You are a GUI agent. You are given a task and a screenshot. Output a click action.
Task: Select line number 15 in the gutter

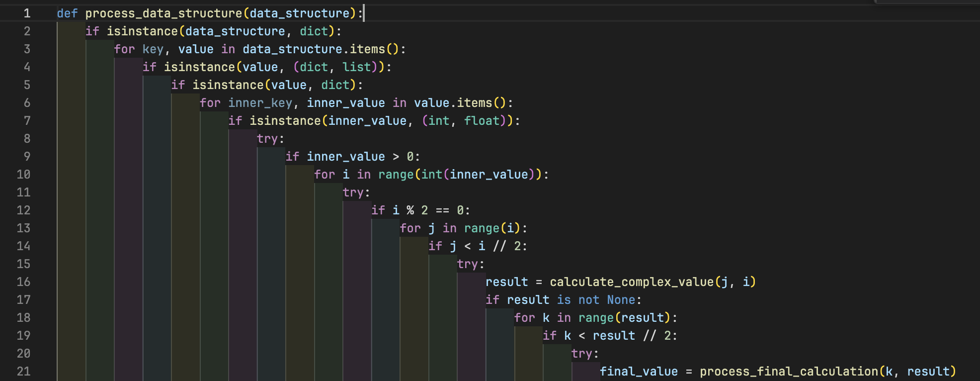[23, 264]
